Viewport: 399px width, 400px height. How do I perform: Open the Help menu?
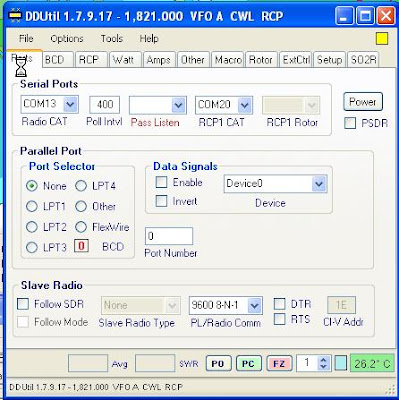click(x=149, y=38)
